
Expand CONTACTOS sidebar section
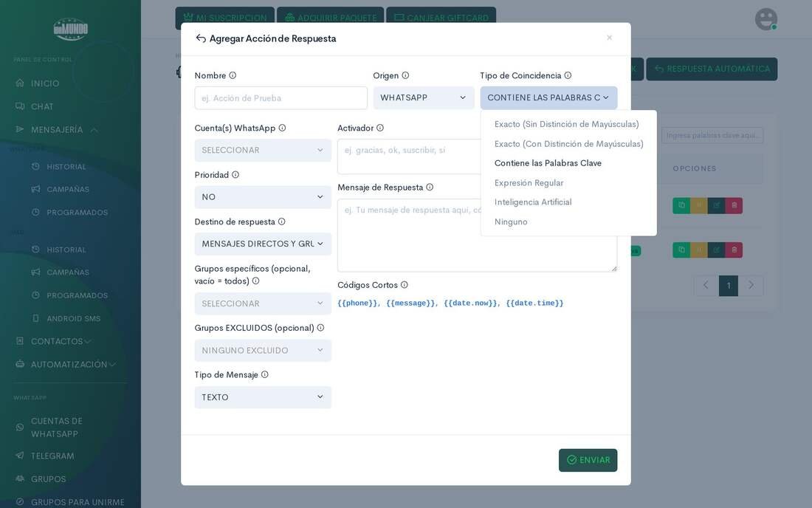pos(53,341)
